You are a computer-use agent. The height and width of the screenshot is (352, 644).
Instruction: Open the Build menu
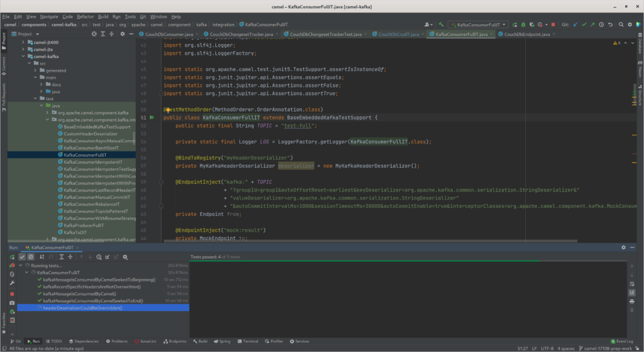103,16
